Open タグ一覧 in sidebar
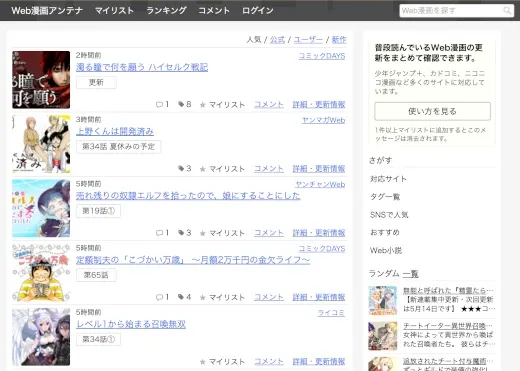Screen dimensions: 520x371 385,197
